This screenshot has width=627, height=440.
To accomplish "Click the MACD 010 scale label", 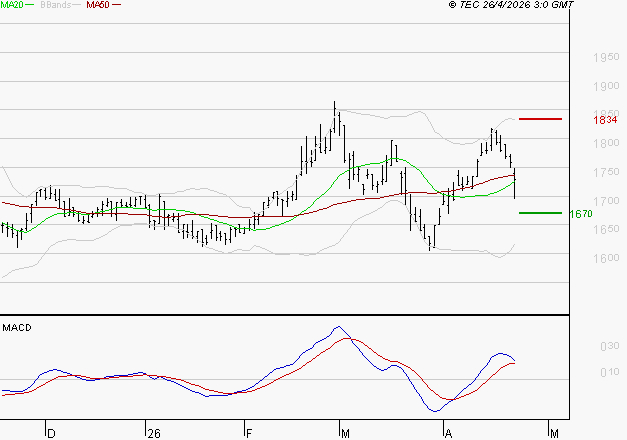I will 610,372.
